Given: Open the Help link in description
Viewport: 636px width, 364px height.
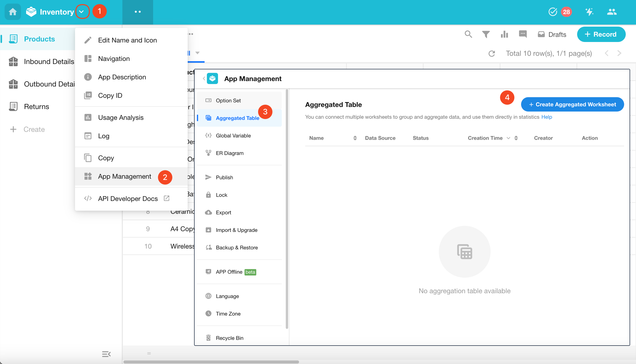Looking at the screenshot, I should [546, 117].
